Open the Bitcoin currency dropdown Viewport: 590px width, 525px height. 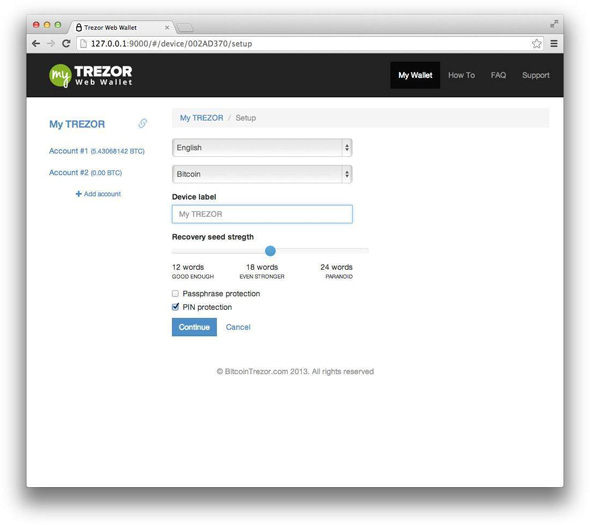coord(262,174)
